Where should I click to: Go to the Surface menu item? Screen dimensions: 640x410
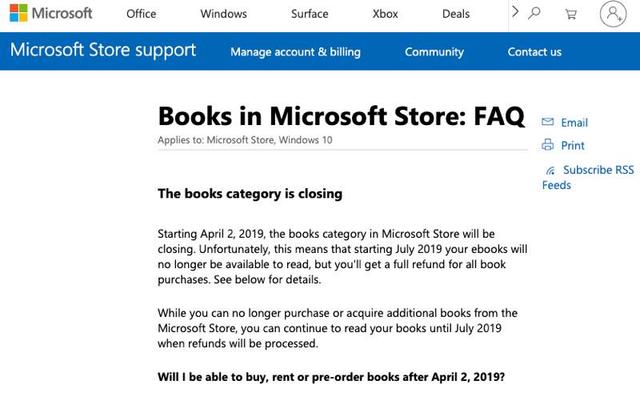309,14
